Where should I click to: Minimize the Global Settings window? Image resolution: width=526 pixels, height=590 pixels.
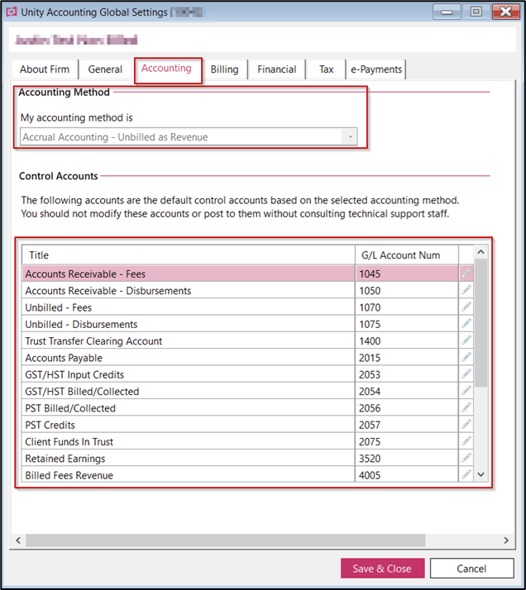click(447, 12)
